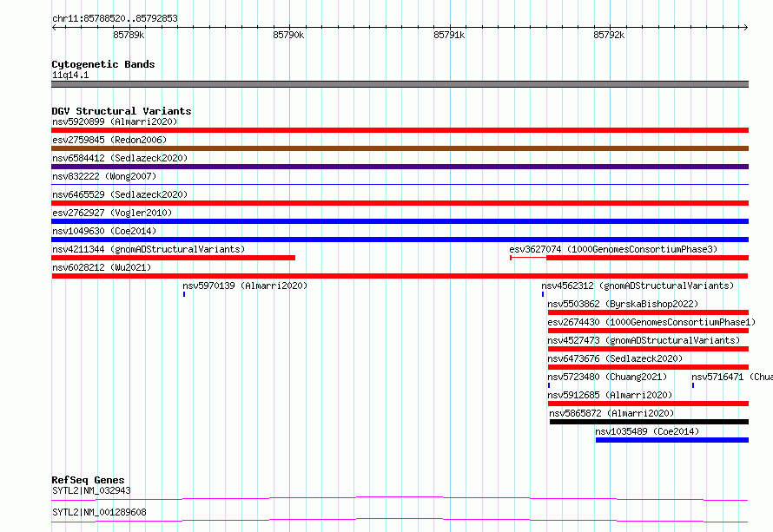Select the esv2759845 (Redon2006) brown bar
This screenshot has height=532, width=773.
pos(400,148)
